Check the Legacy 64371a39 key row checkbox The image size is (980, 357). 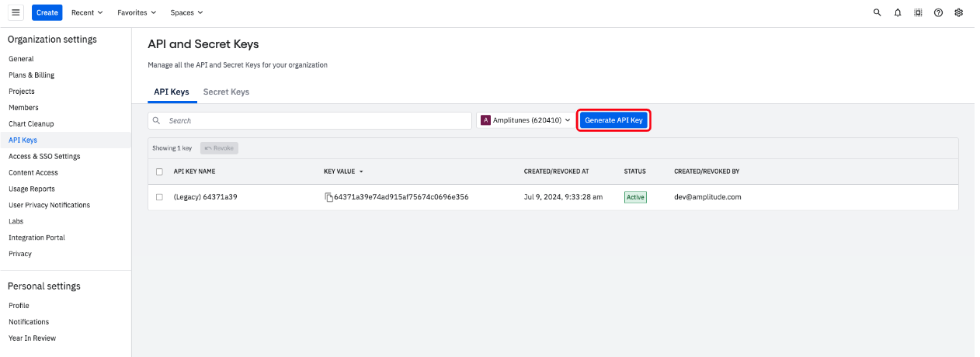point(159,197)
